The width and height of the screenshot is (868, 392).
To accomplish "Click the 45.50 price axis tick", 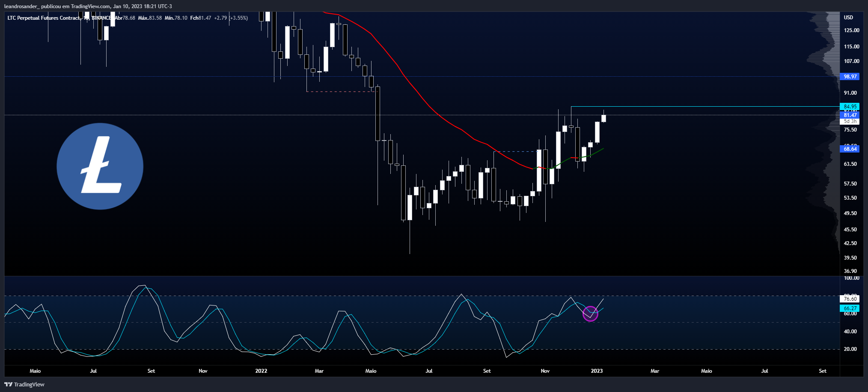I will [x=850, y=230].
